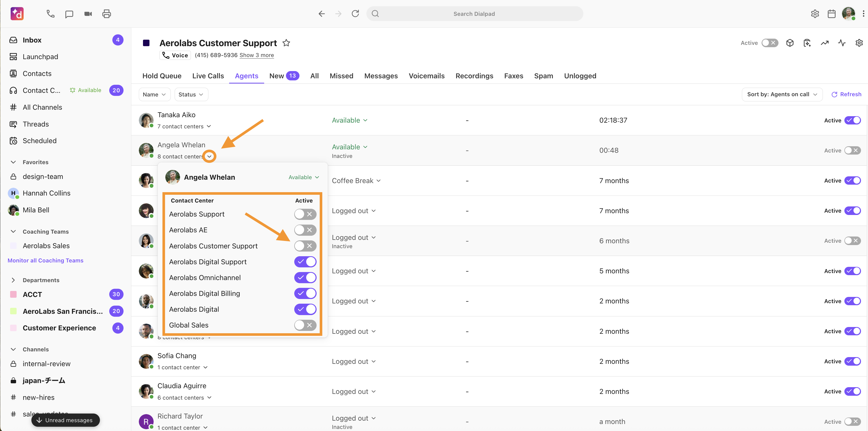The image size is (868, 431).
Task: Open new message chat bubble icon
Action: click(x=69, y=14)
